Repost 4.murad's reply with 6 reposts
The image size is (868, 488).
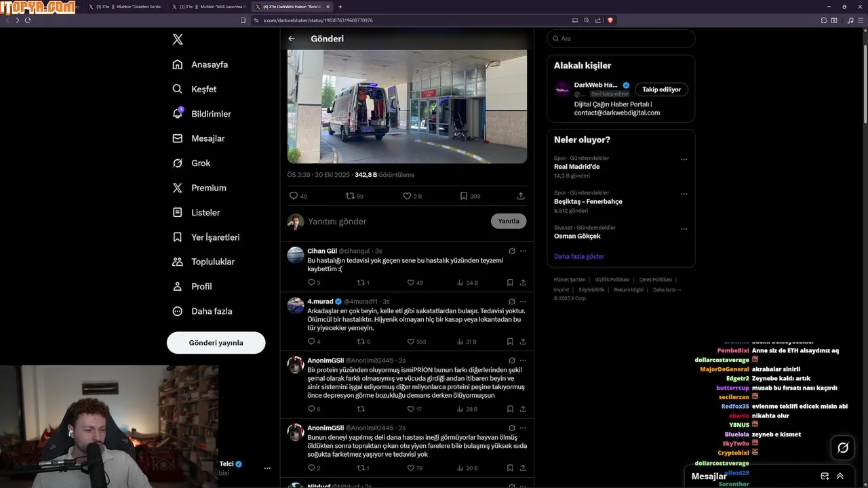[361, 342]
